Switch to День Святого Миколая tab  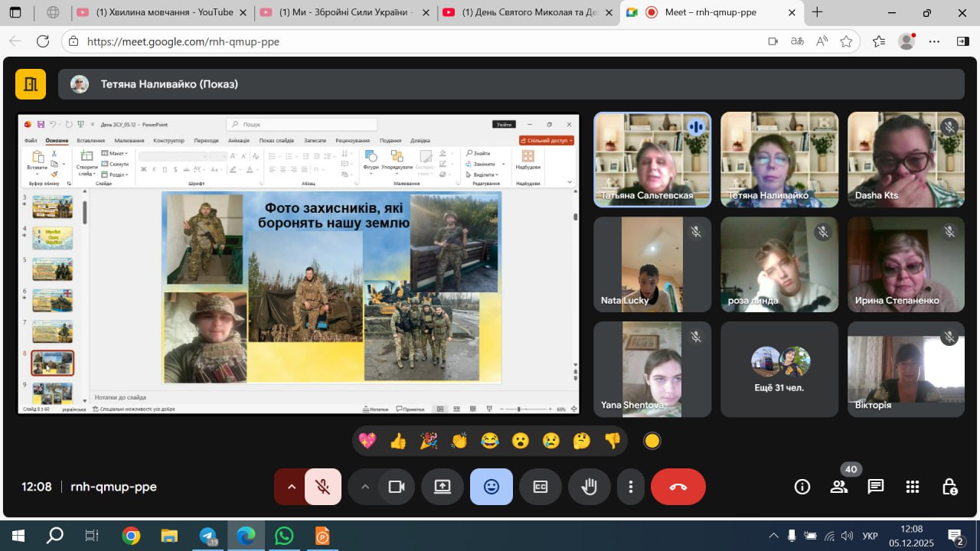[x=528, y=12]
